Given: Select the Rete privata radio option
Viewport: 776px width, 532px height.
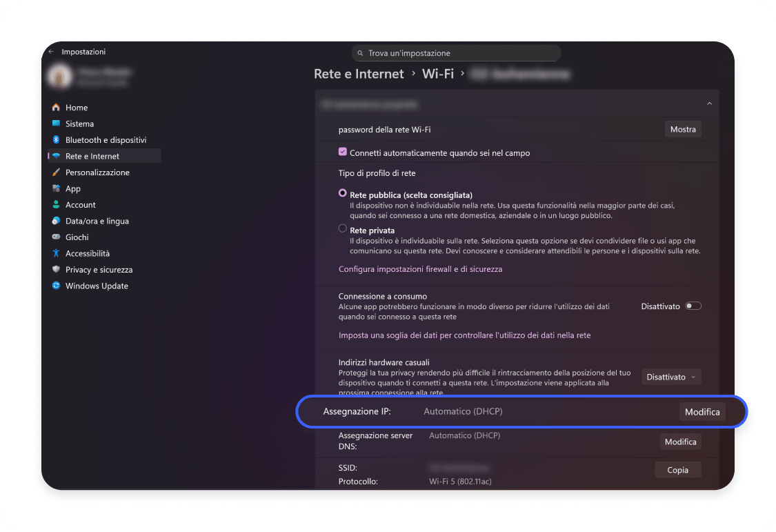Looking at the screenshot, I should (x=343, y=228).
